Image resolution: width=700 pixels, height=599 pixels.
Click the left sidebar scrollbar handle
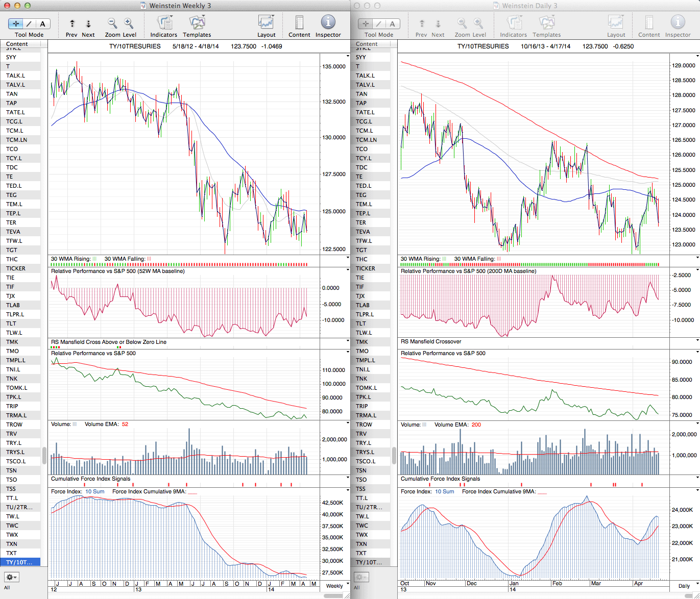pyautogui.click(x=44, y=455)
